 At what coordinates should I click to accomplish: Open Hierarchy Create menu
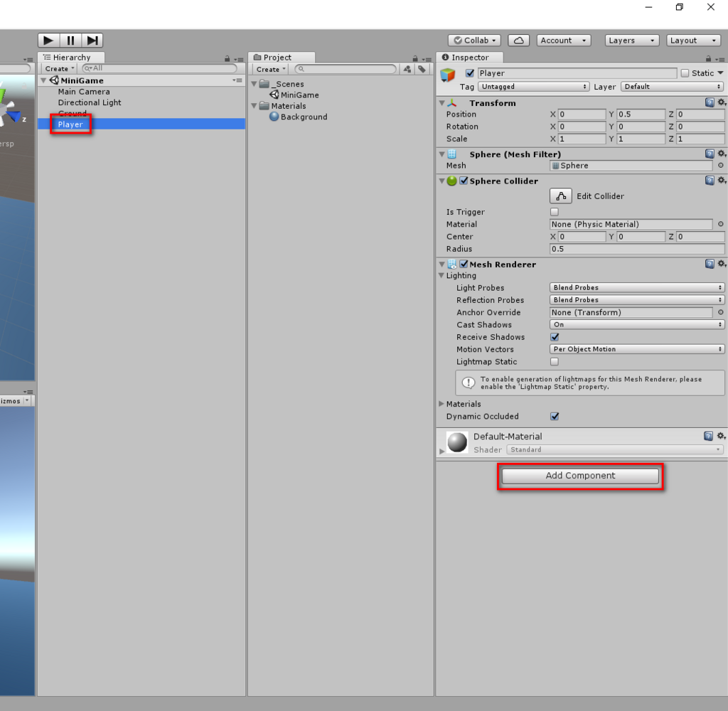(x=60, y=69)
